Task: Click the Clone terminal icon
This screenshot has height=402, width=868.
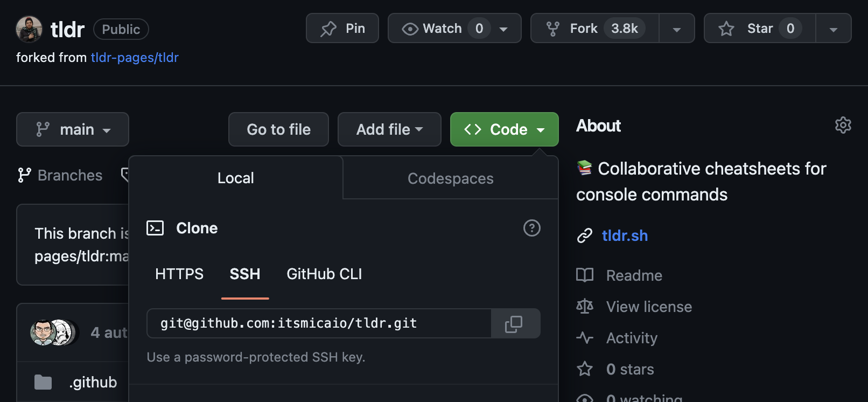Action: 155,228
